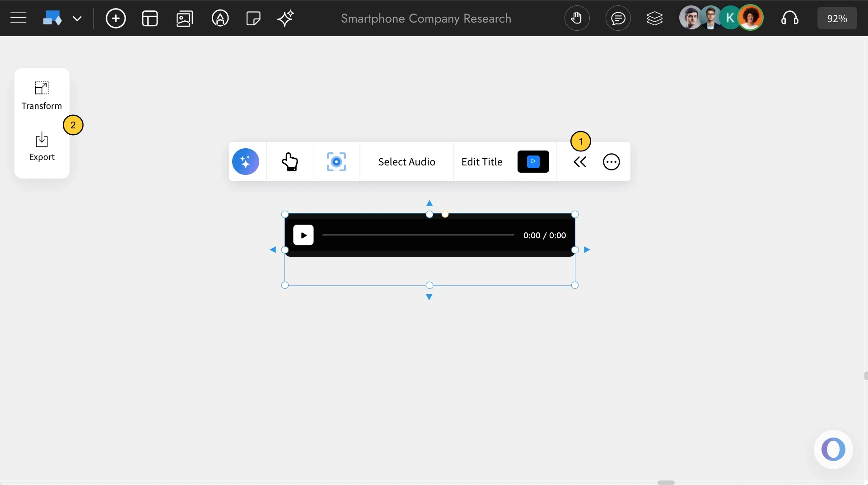Open the board type dropdown next to logo
868x485 pixels.
pyautogui.click(x=78, y=19)
